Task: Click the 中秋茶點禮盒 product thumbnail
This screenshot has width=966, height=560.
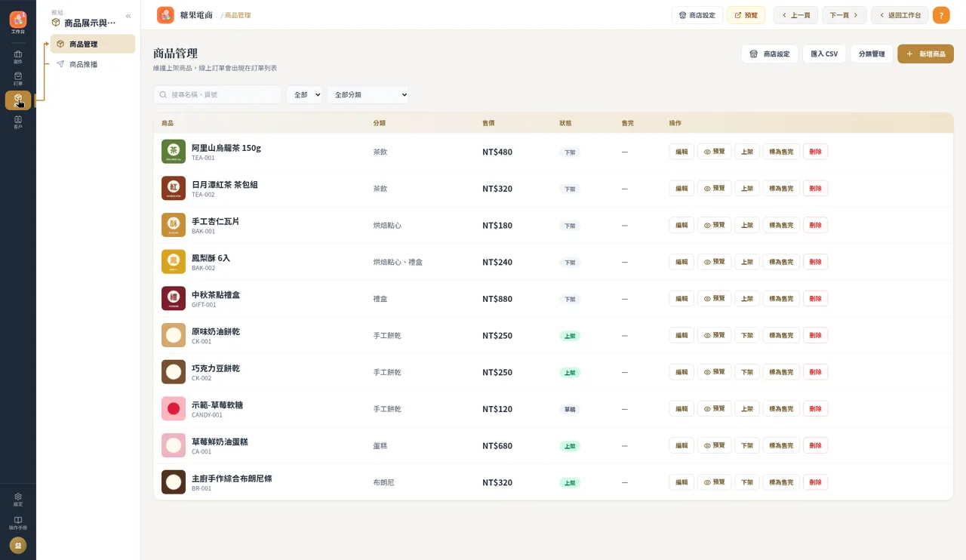Action: coord(174,298)
